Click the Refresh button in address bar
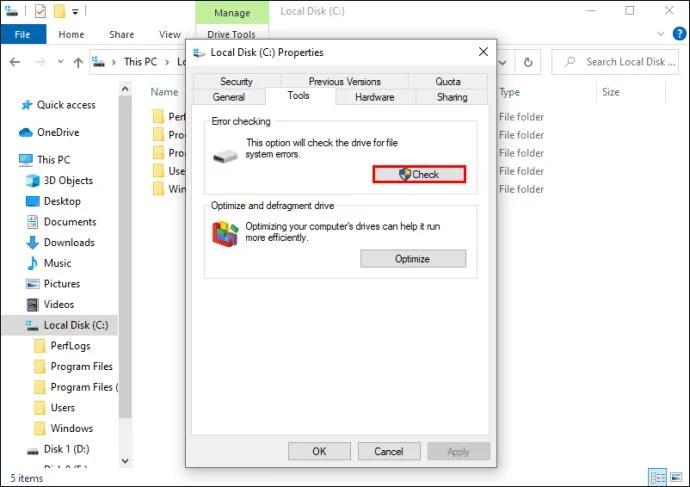 pos(528,62)
